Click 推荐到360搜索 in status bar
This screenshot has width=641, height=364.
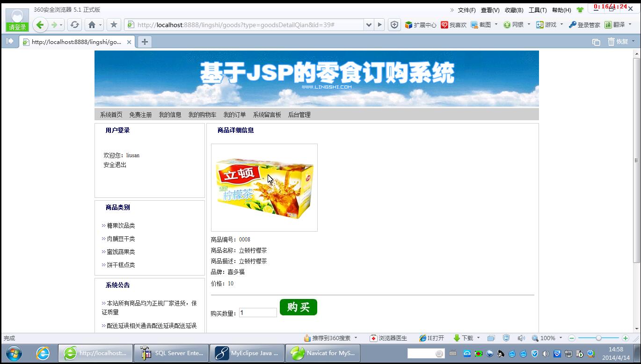click(x=327, y=338)
